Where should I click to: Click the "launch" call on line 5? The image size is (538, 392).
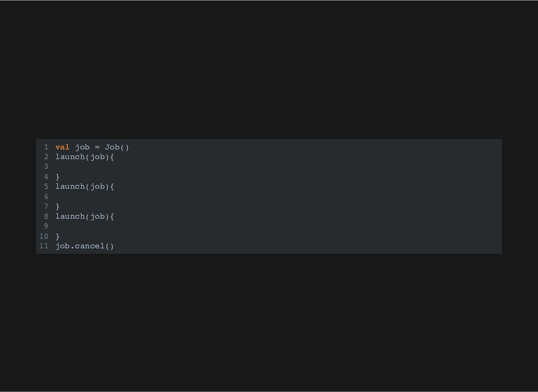[70, 186]
